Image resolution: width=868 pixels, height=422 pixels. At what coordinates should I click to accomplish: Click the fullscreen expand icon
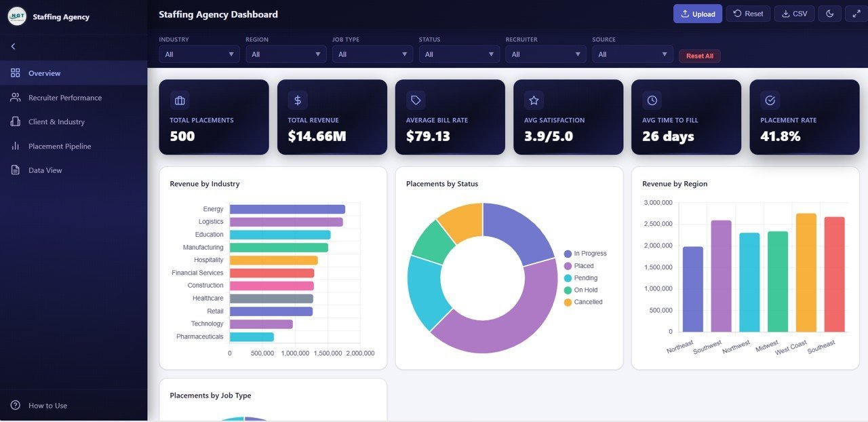pos(856,13)
